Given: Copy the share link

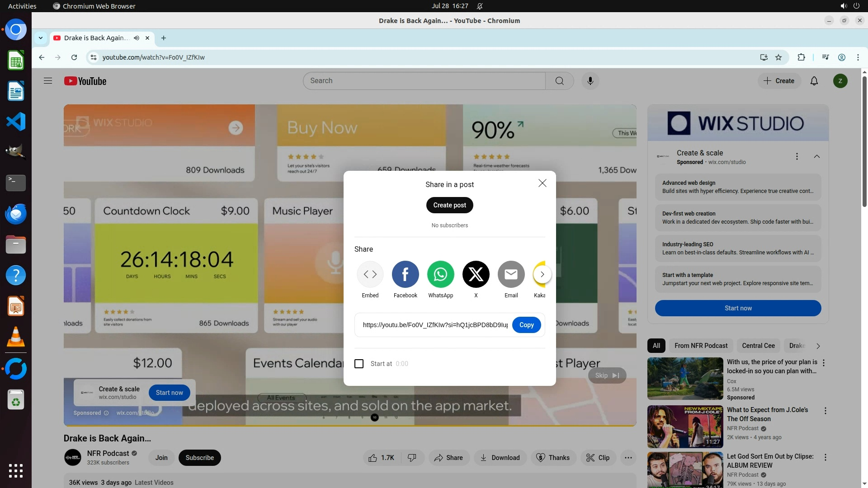Looking at the screenshot, I should (x=526, y=325).
